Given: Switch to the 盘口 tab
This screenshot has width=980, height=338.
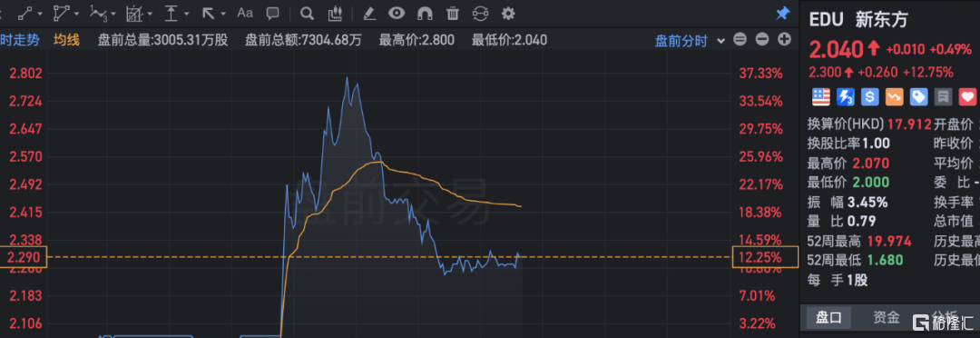Looking at the screenshot, I should (828, 318).
